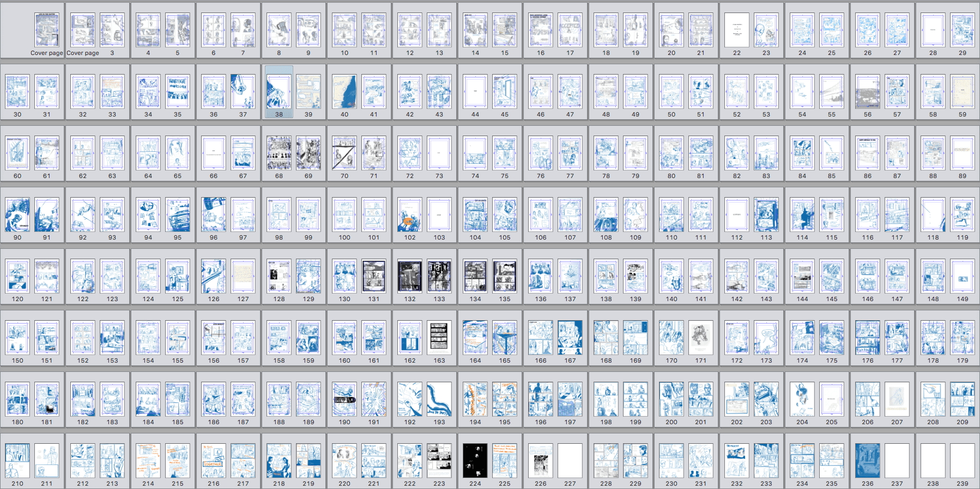
Task: Select page 68 thumbnail
Action: (279, 153)
